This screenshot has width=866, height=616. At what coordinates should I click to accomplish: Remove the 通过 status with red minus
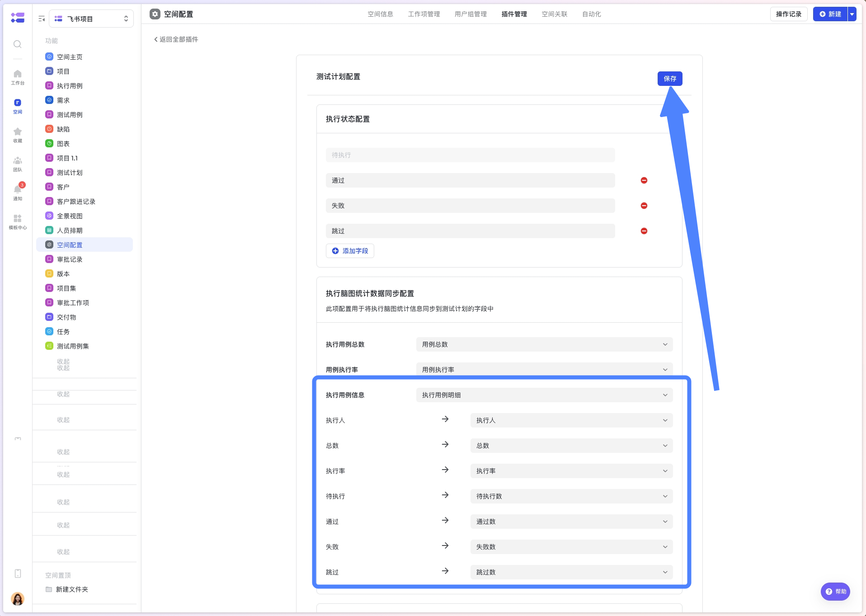click(644, 180)
